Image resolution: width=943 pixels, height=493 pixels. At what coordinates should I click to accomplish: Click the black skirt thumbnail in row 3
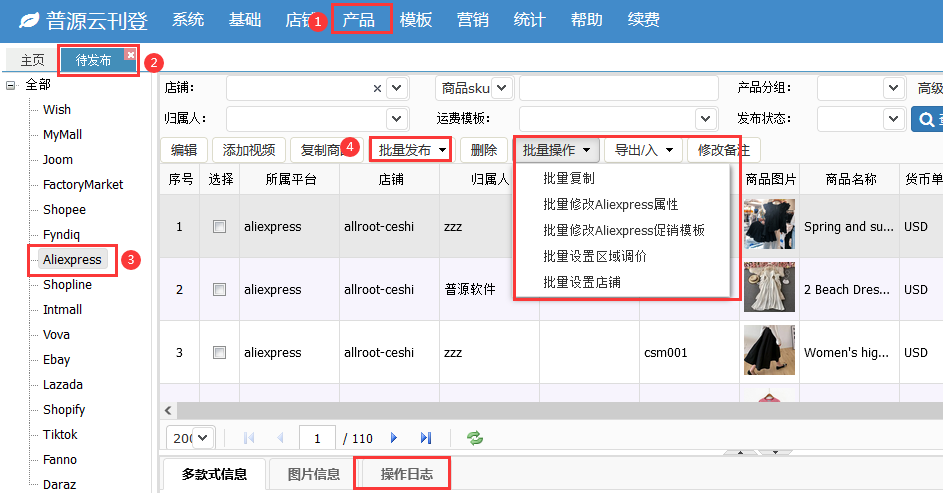[769, 350]
